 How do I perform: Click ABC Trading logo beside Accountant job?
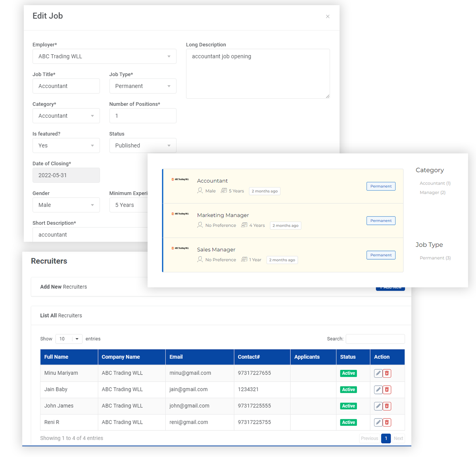tap(180, 180)
